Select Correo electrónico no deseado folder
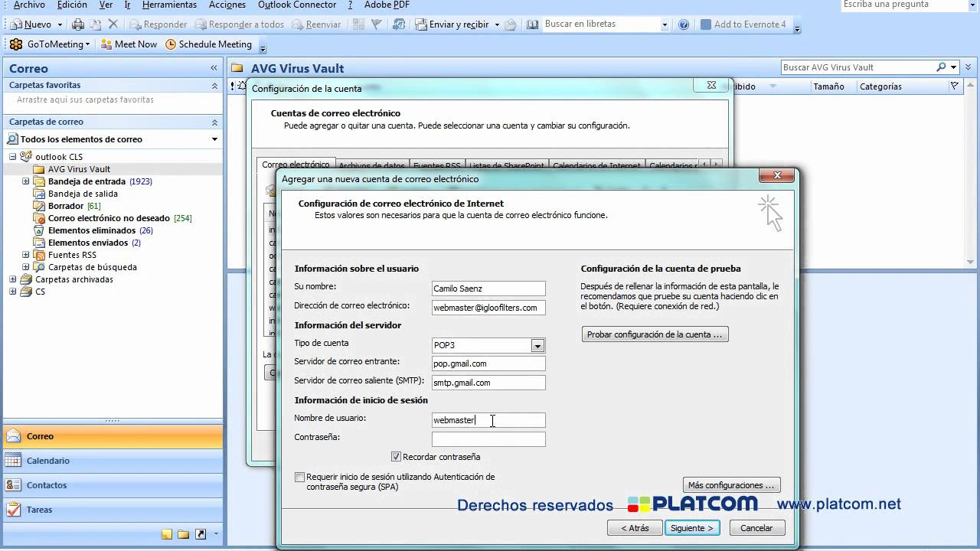Viewport: 980px width, 551px height. pyautogui.click(x=109, y=218)
